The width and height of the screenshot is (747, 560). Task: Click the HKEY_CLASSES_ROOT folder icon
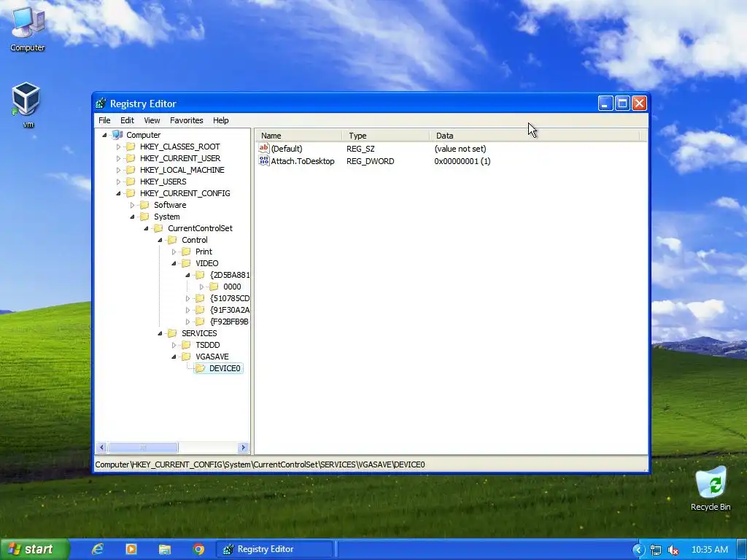click(131, 146)
